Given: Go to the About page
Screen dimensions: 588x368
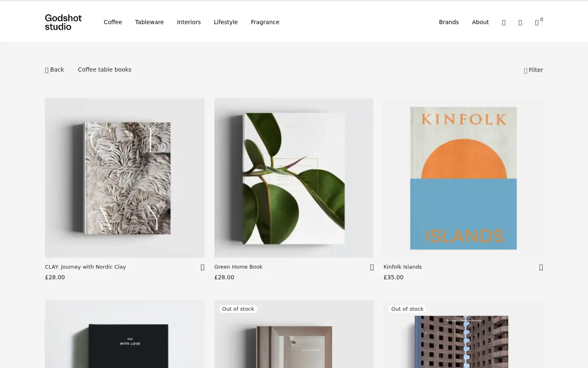Looking at the screenshot, I should coord(480,22).
